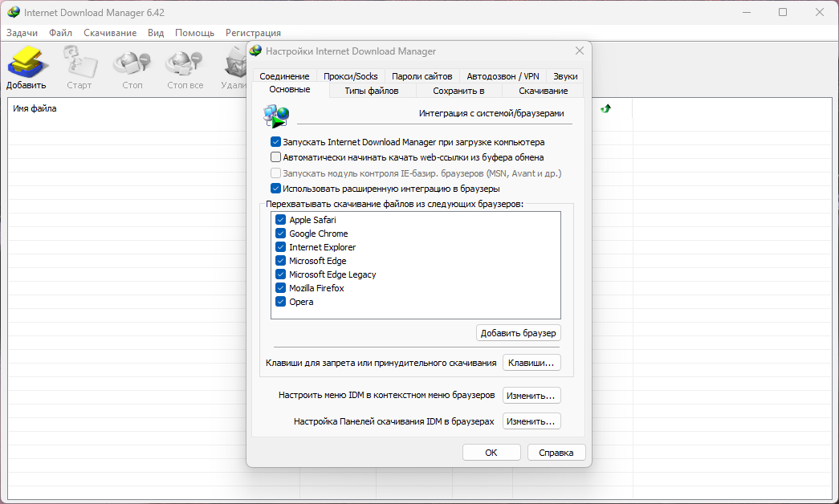Screen dimensions: 839x504
Task: Open the Регистрация menu
Action: click(253, 33)
